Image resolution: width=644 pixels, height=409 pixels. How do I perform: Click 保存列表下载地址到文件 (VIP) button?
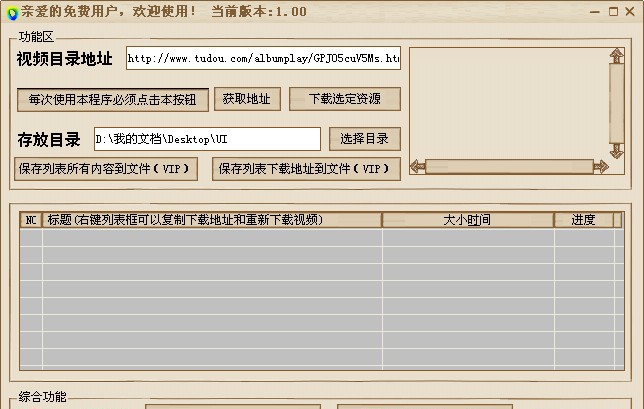(x=306, y=169)
